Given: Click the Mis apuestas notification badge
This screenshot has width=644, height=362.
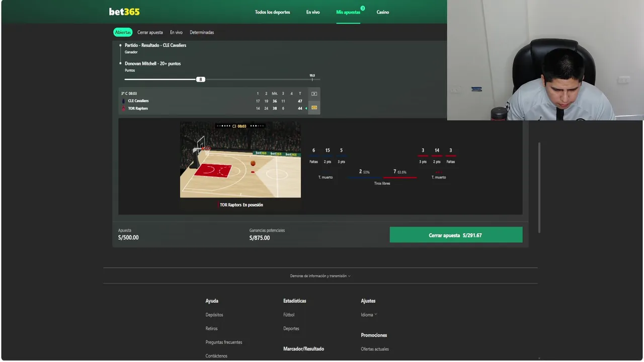Looking at the screenshot, I should point(362,8).
